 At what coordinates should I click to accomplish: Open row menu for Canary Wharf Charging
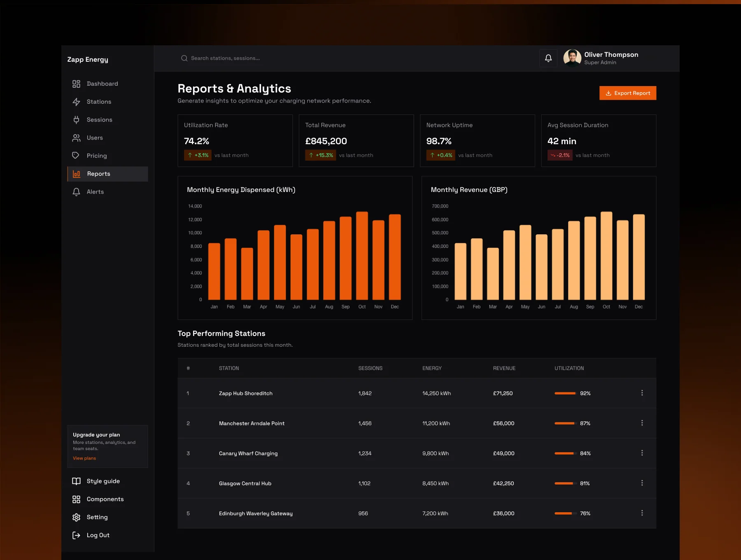point(642,453)
